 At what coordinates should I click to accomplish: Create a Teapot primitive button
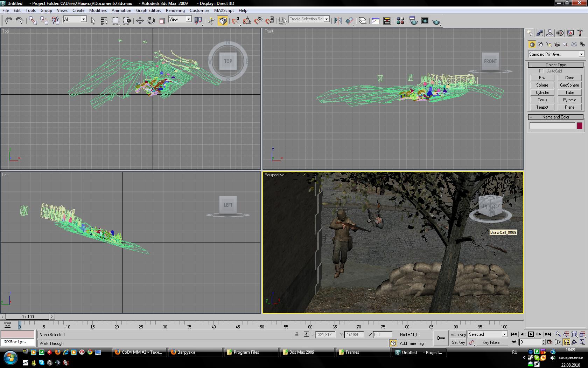click(542, 107)
